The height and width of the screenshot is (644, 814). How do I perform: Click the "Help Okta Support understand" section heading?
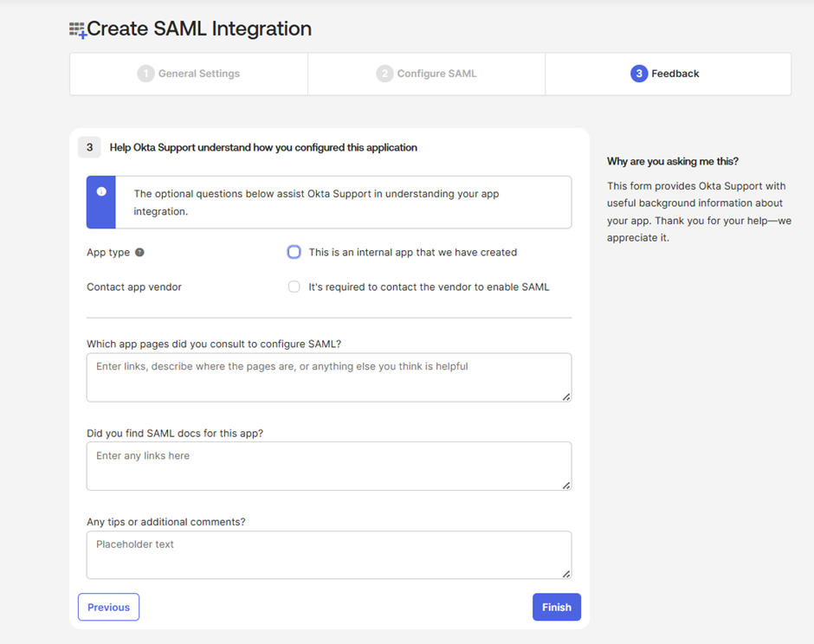(x=263, y=147)
